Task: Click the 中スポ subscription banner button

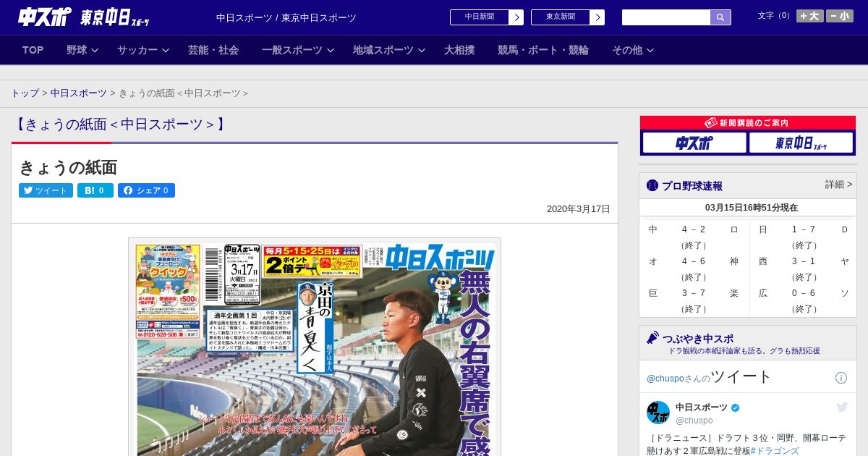Action: (694, 143)
